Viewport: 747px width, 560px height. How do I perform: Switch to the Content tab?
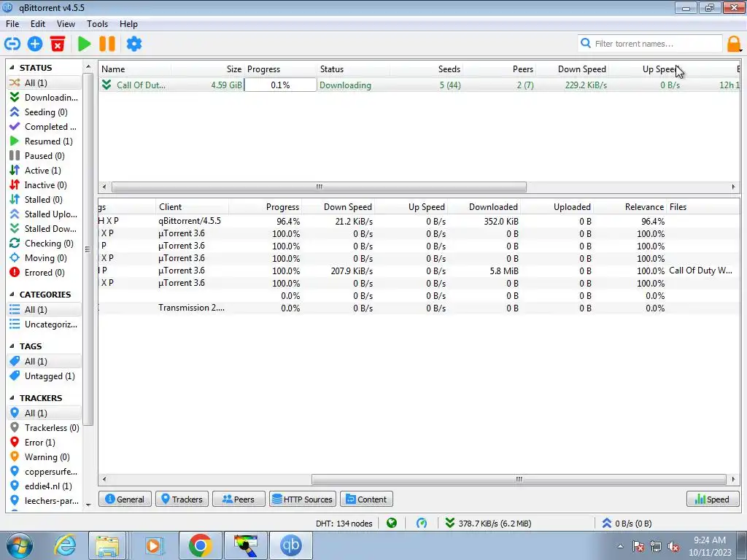tap(366, 499)
